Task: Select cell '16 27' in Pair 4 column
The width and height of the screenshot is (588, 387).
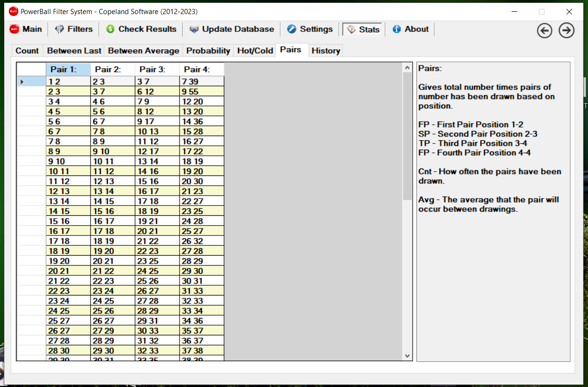Action: coord(202,141)
